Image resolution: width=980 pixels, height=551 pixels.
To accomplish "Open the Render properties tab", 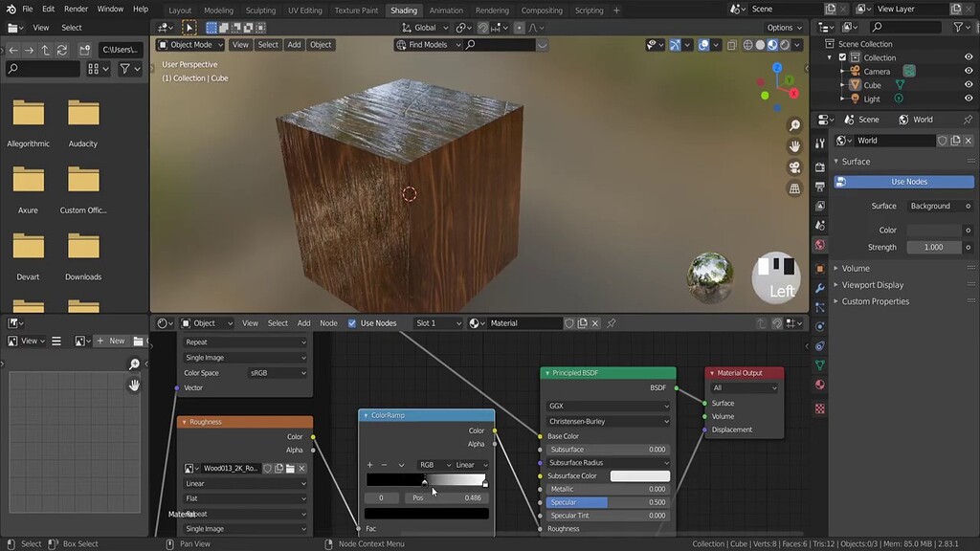I will click(x=820, y=166).
